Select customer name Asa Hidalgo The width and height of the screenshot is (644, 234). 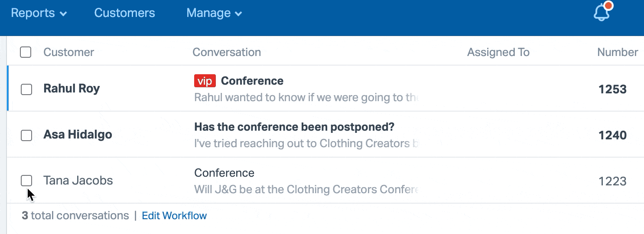(x=78, y=135)
